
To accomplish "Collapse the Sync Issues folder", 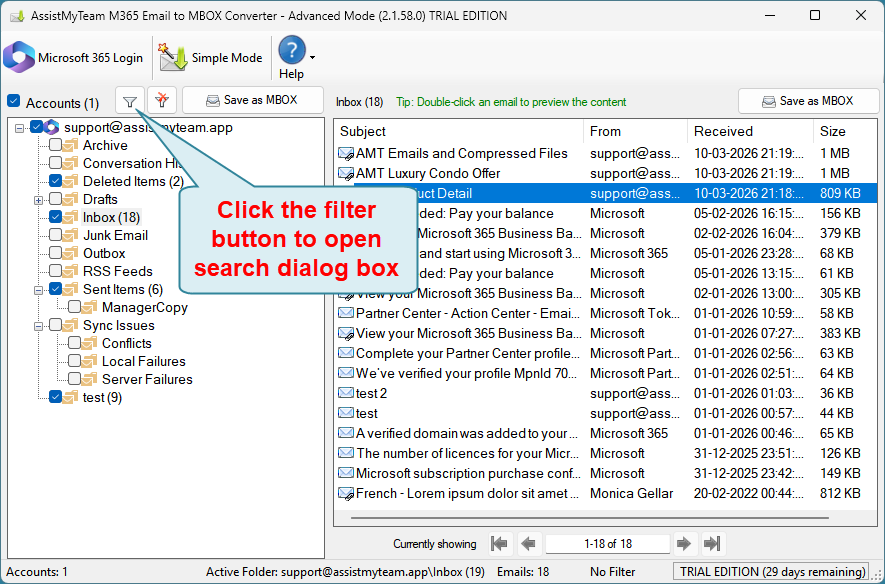I will pyautogui.click(x=38, y=326).
